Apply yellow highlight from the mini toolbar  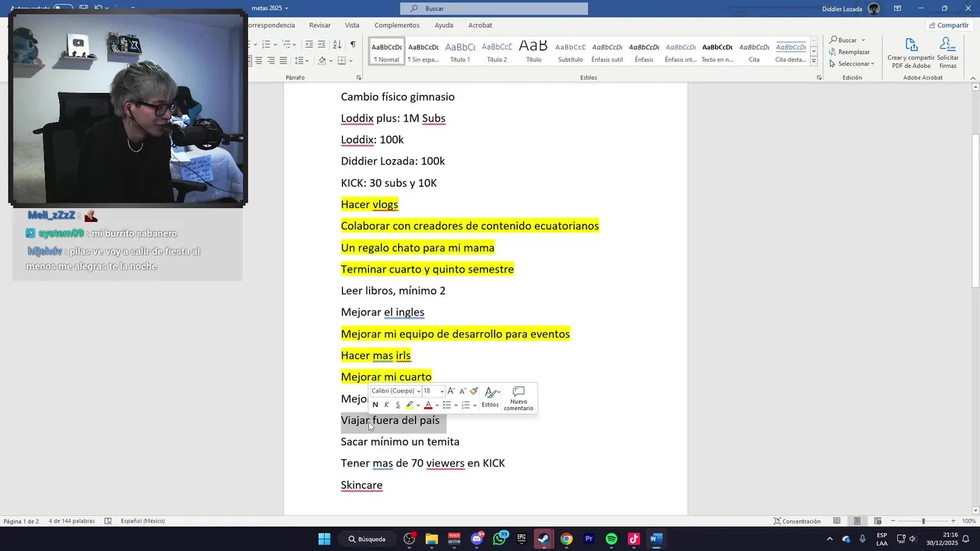410,405
